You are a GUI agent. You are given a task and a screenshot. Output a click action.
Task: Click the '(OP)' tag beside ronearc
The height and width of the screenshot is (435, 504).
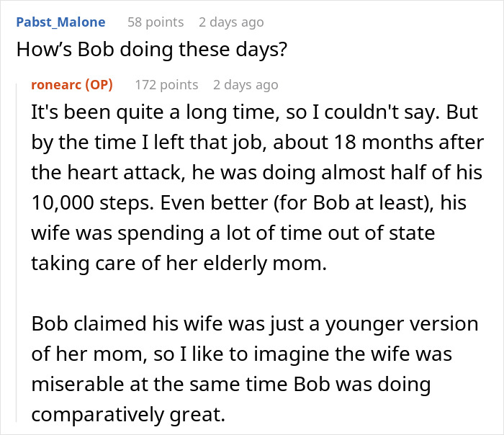click(99, 84)
